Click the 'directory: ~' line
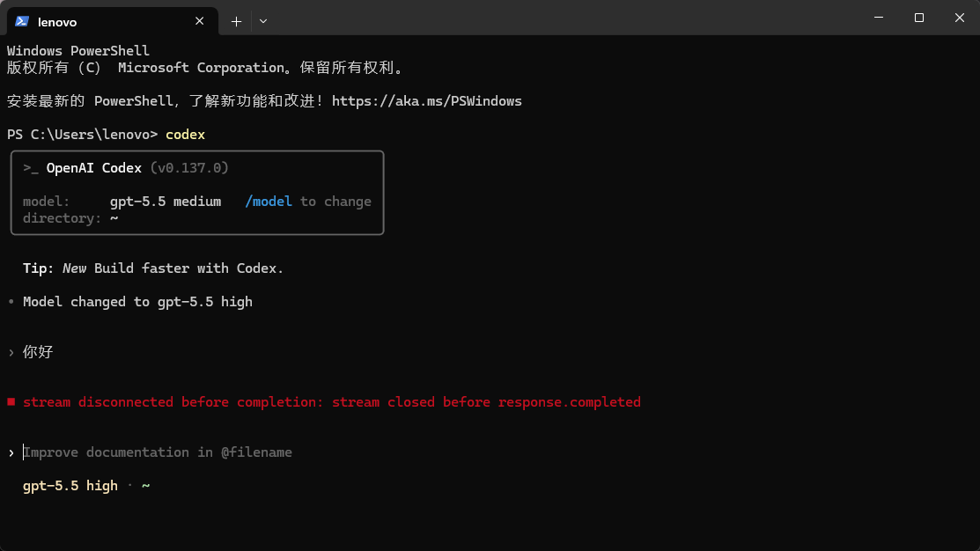 pyautogui.click(x=70, y=218)
